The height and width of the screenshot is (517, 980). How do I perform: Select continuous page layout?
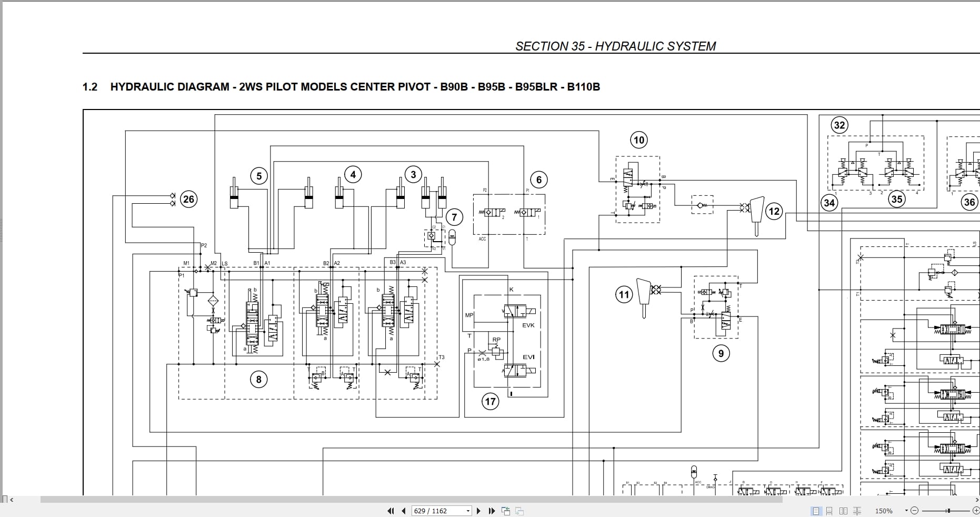829,511
